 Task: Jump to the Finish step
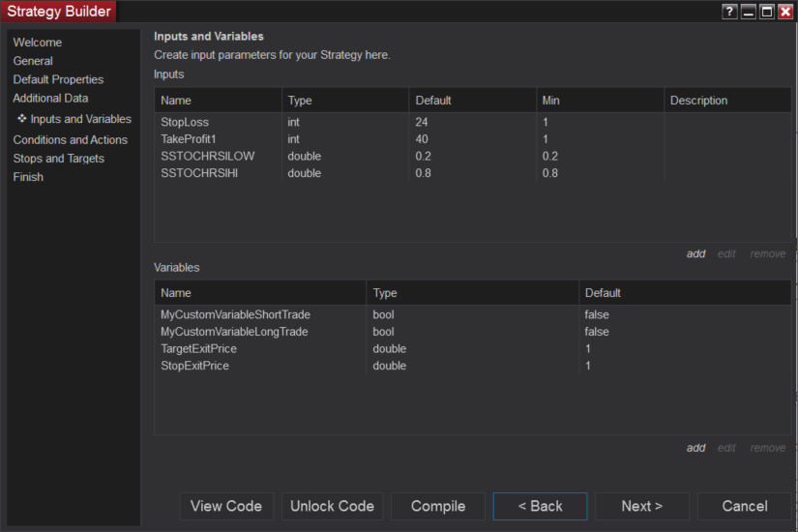point(28,177)
